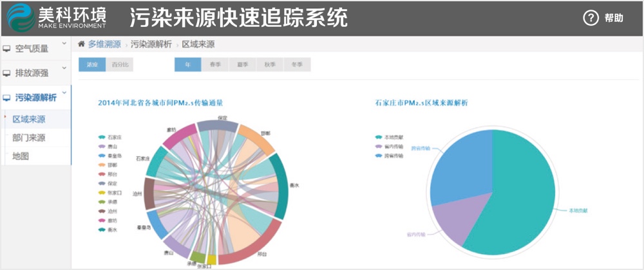This screenshot has height=270, width=644.
Task: Click monitor icon beside 空气质量
Action: coord(6,48)
